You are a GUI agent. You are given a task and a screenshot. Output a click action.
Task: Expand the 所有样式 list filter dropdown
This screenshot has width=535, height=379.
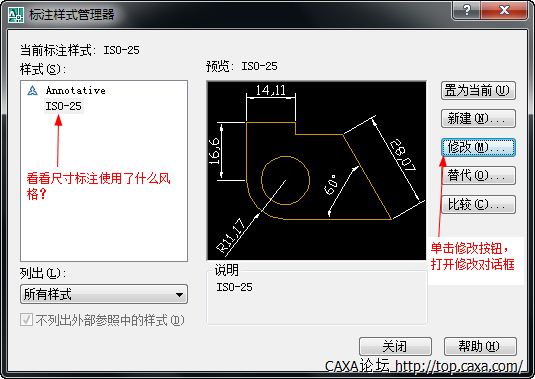point(104,294)
